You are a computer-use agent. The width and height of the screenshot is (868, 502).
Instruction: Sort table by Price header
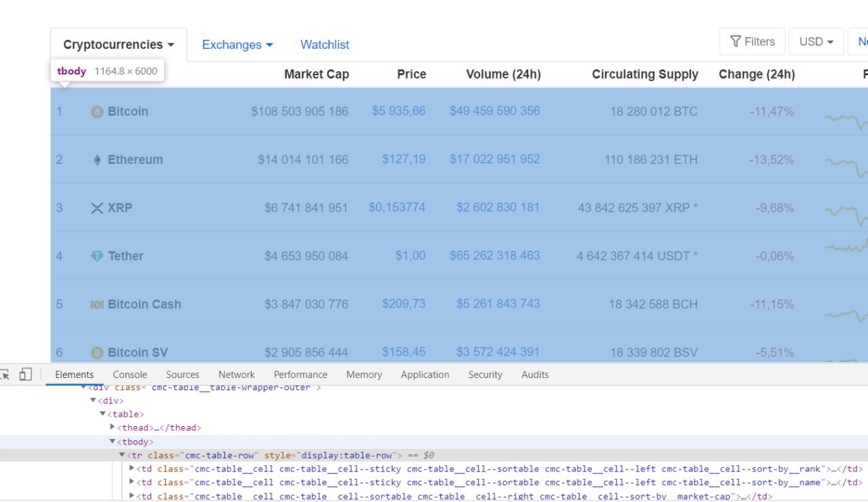coord(412,75)
